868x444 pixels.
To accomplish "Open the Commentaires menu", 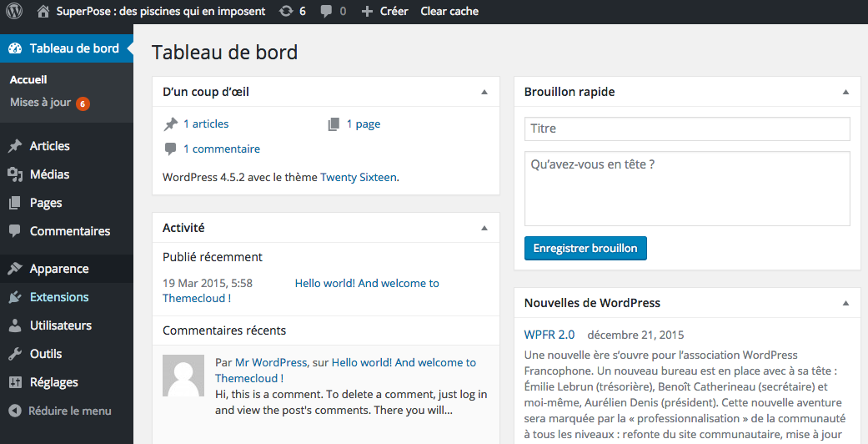I will [67, 231].
